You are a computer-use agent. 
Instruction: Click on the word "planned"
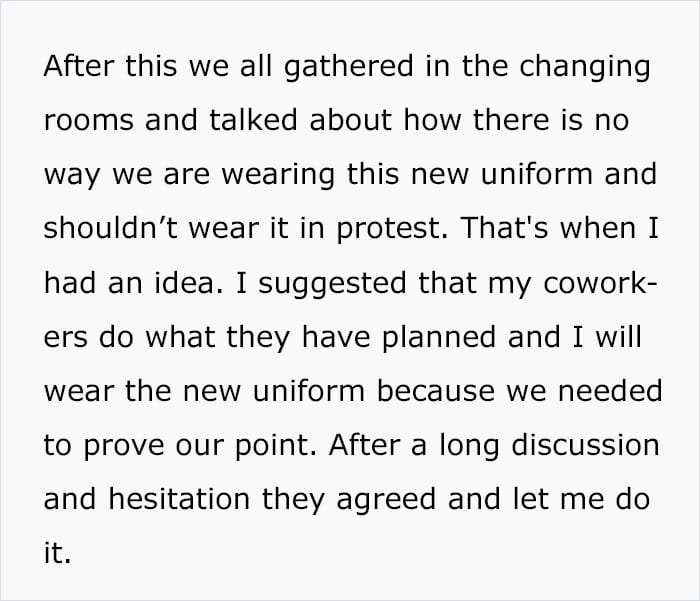[439, 338]
